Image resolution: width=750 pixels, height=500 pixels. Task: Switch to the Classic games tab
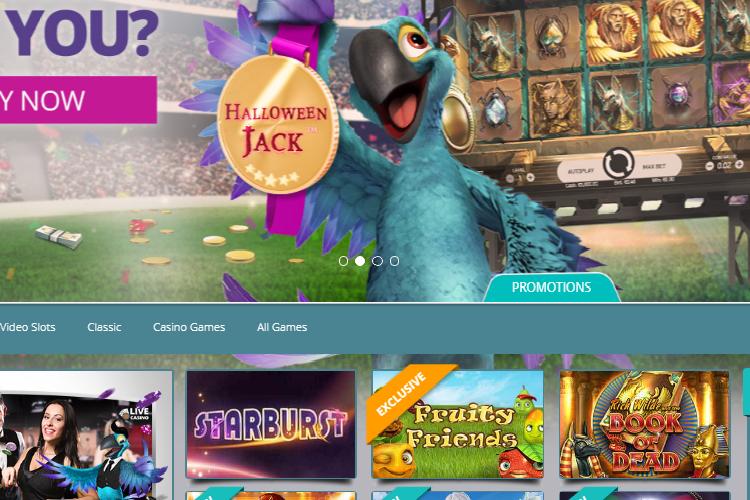pos(104,327)
